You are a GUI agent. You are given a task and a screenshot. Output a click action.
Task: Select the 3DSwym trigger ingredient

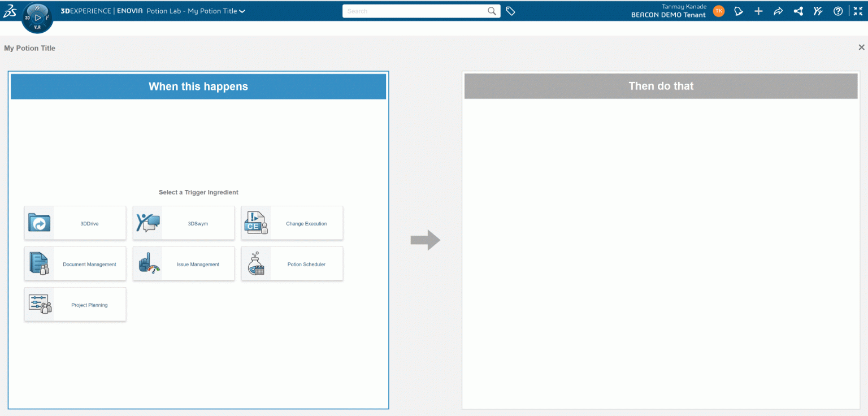tap(184, 223)
